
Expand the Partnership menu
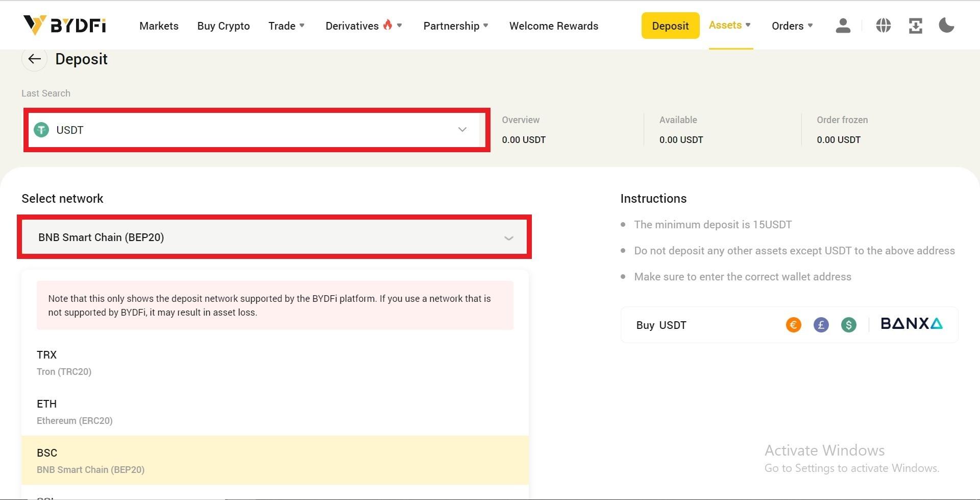click(456, 26)
